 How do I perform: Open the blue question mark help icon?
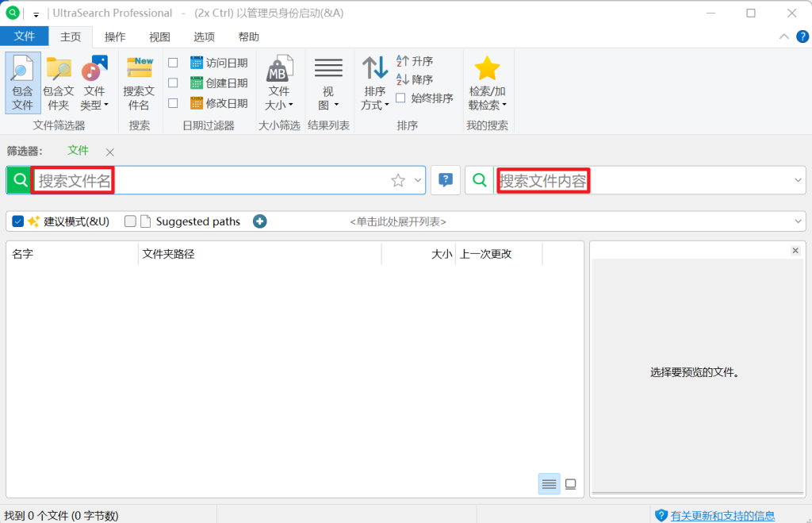click(x=445, y=180)
